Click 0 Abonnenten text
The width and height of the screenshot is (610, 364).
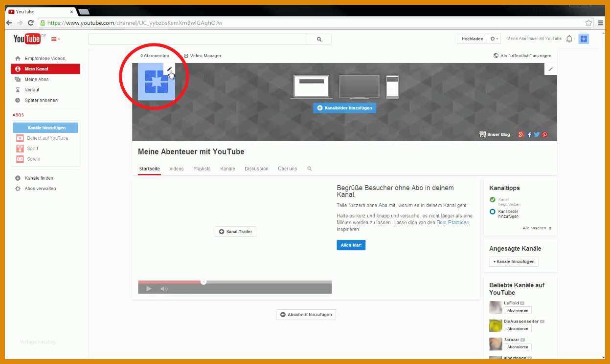tap(155, 56)
